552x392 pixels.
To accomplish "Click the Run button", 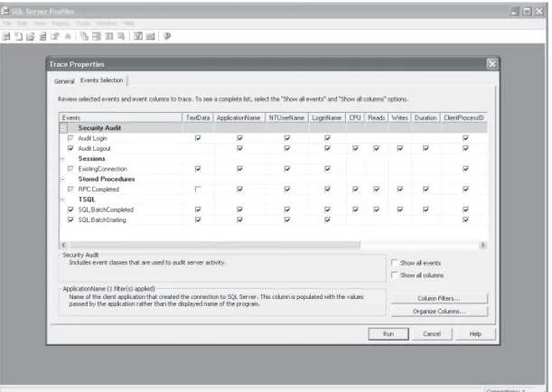I will point(388,334).
